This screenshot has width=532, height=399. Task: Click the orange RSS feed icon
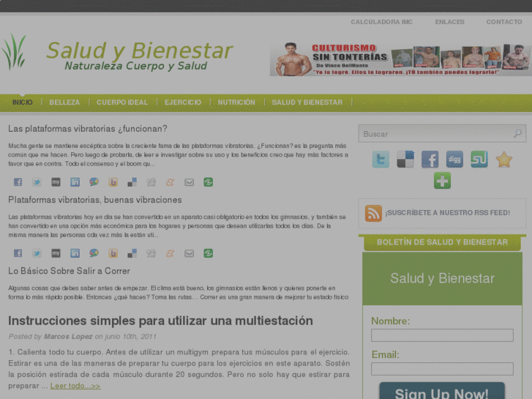373,213
